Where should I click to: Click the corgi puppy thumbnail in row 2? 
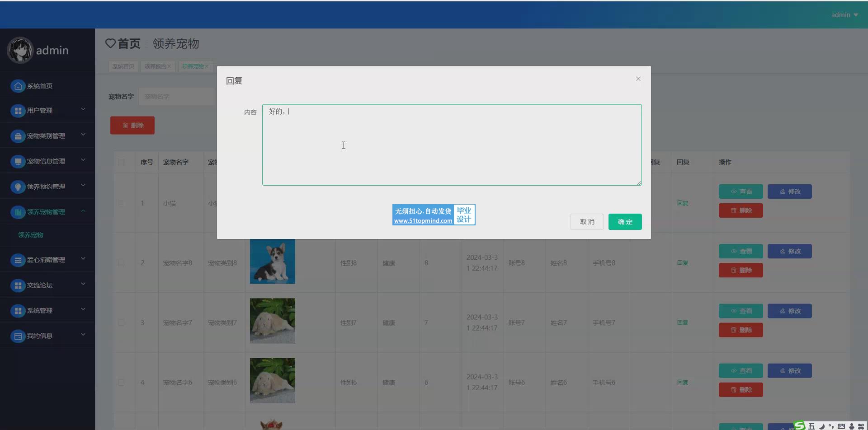click(x=273, y=261)
